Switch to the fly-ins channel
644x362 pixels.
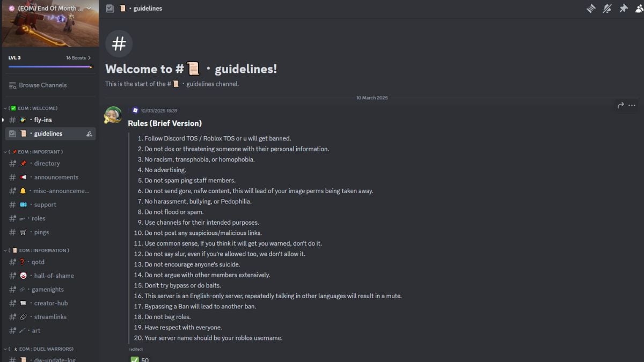43,120
